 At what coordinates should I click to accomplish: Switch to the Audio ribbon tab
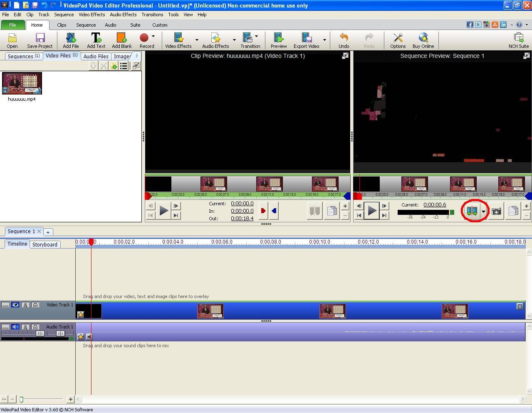tap(111, 25)
